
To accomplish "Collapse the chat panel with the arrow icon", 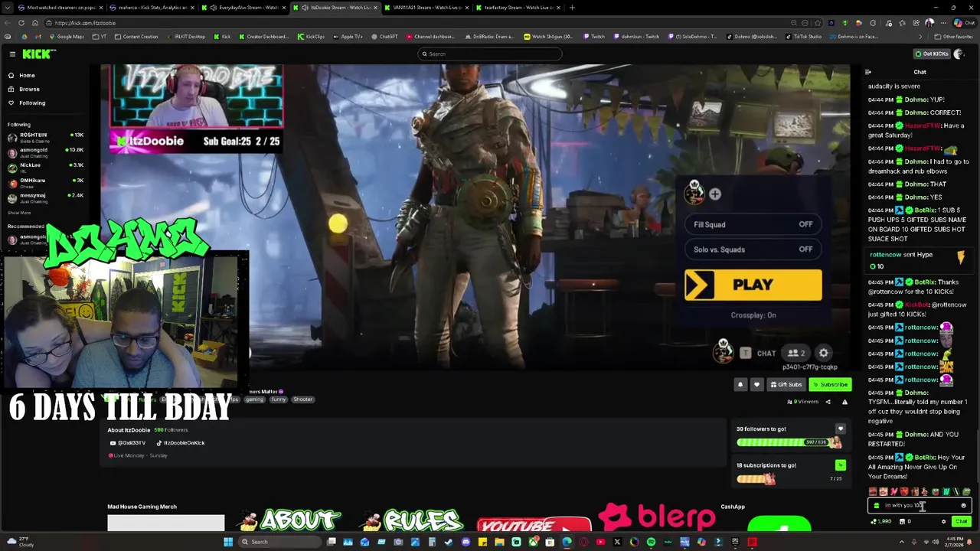I will [868, 72].
